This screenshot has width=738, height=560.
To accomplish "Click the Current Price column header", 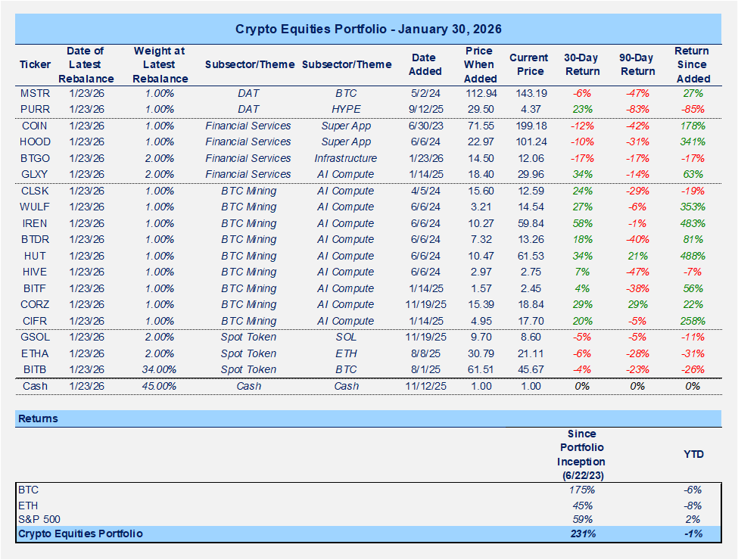I will [x=527, y=65].
